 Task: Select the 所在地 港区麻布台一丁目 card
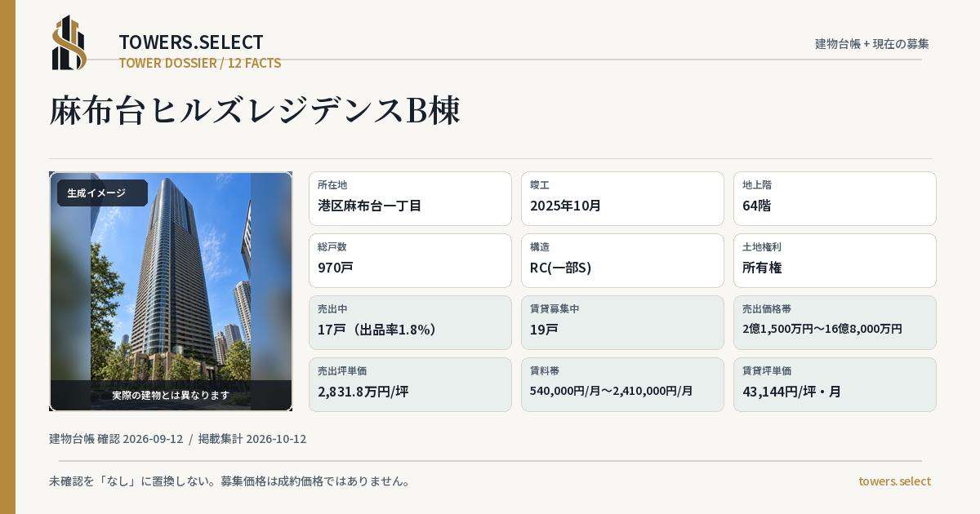[410, 198]
